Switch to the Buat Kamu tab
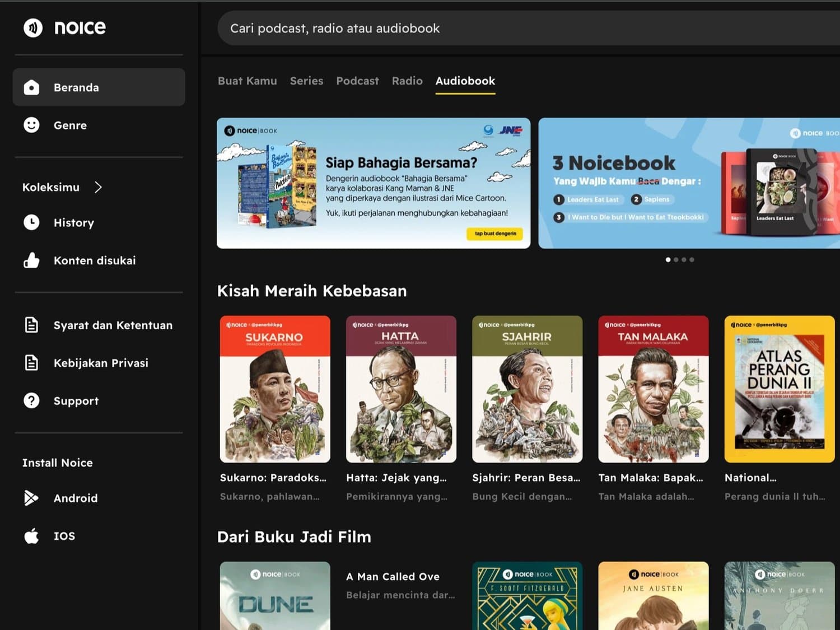The height and width of the screenshot is (630, 840). 248,81
